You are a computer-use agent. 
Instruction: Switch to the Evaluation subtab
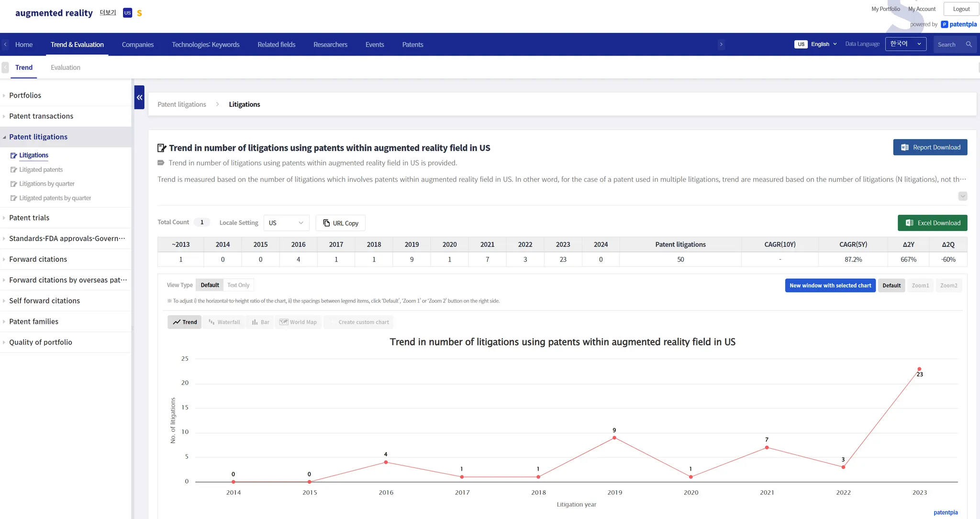click(x=66, y=67)
